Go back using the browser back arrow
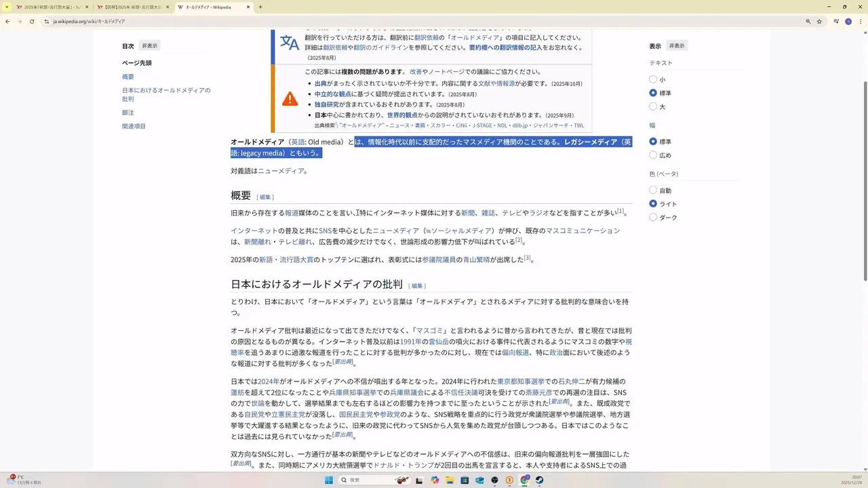Image resolution: width=868 pixels, height=488 pixels. tap(7, 21)
